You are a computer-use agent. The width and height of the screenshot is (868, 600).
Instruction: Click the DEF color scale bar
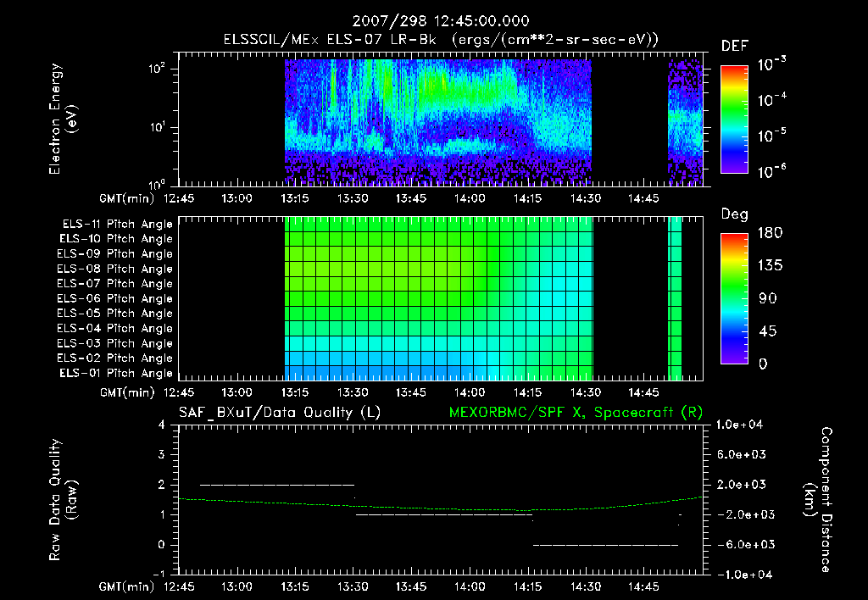(x=734, y=119)
